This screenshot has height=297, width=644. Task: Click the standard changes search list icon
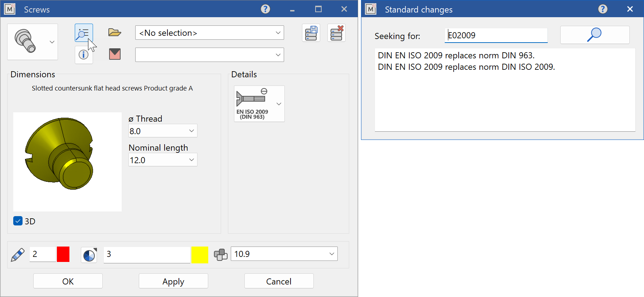(x=84, y=33)
